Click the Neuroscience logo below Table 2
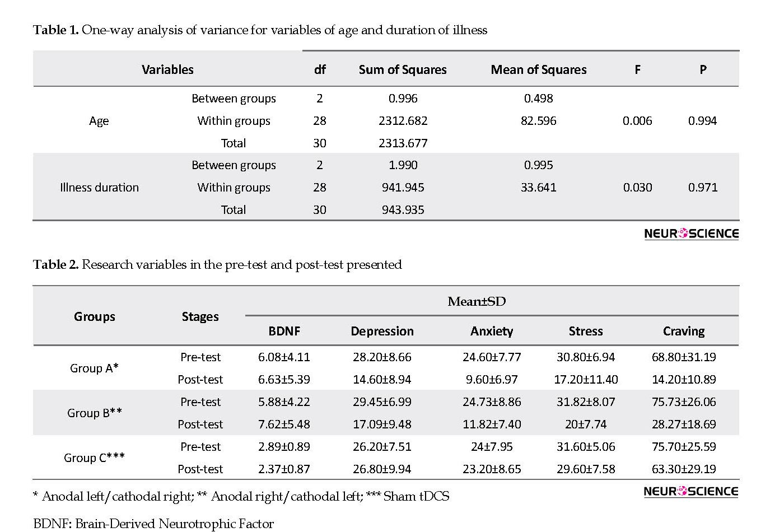 pyautogui.click(x=691, y=491)
